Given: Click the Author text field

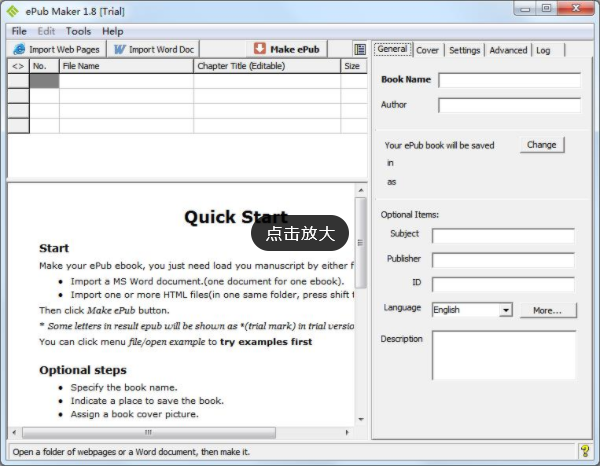Looking at the screenshot, I should coord(508,105).
